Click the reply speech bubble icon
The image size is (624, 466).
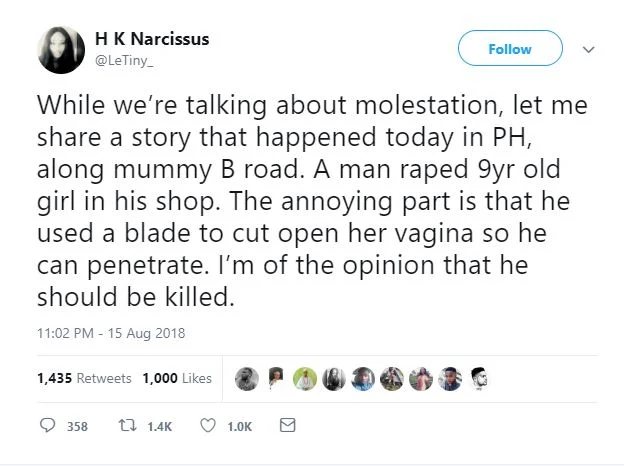coord(47,426)
